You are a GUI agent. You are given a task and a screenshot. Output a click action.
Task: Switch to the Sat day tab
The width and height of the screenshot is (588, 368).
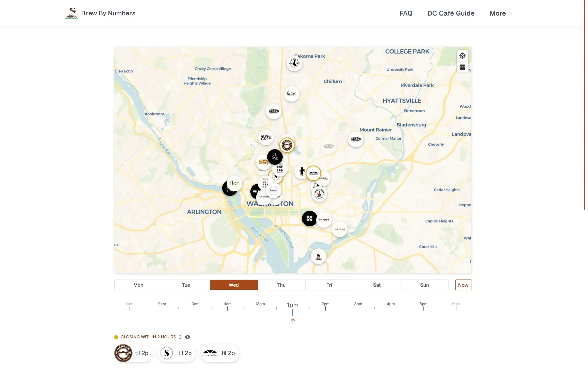377,285
